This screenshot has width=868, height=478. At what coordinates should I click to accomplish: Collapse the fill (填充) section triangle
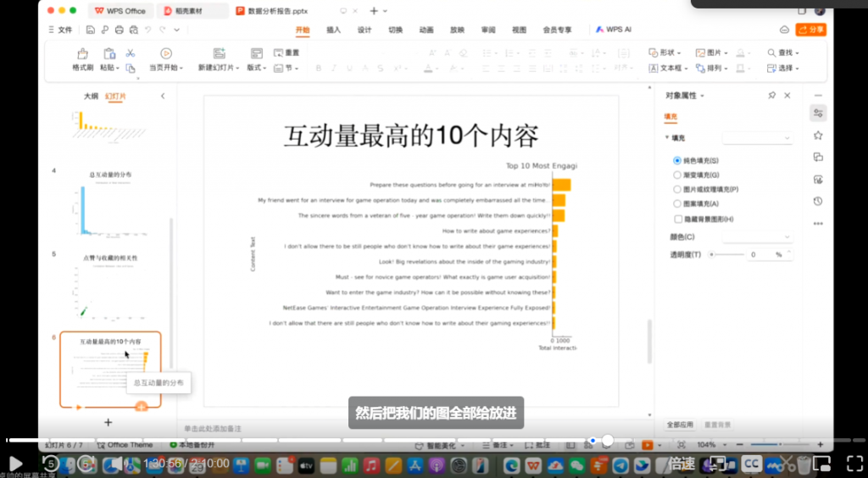pos(667,137)
